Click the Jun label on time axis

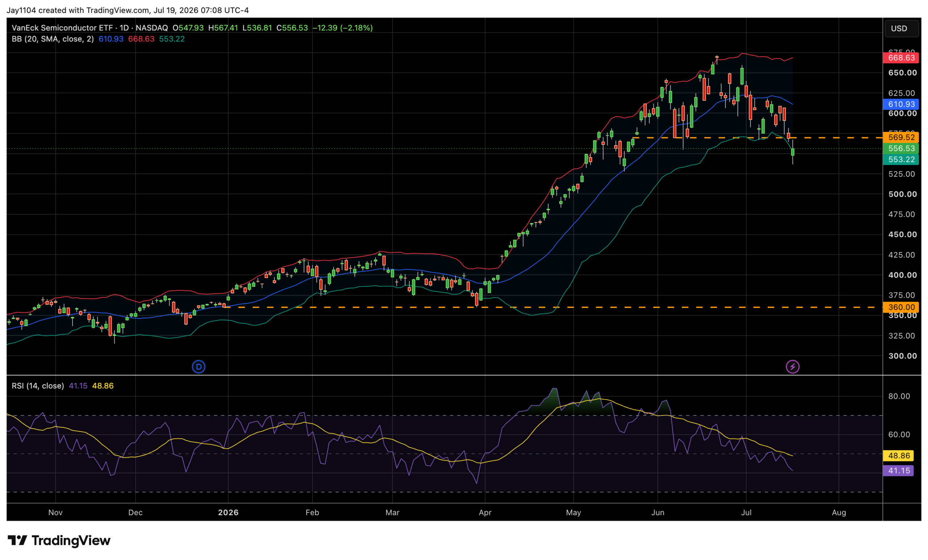pyautogui.click(x=658, y=513)
